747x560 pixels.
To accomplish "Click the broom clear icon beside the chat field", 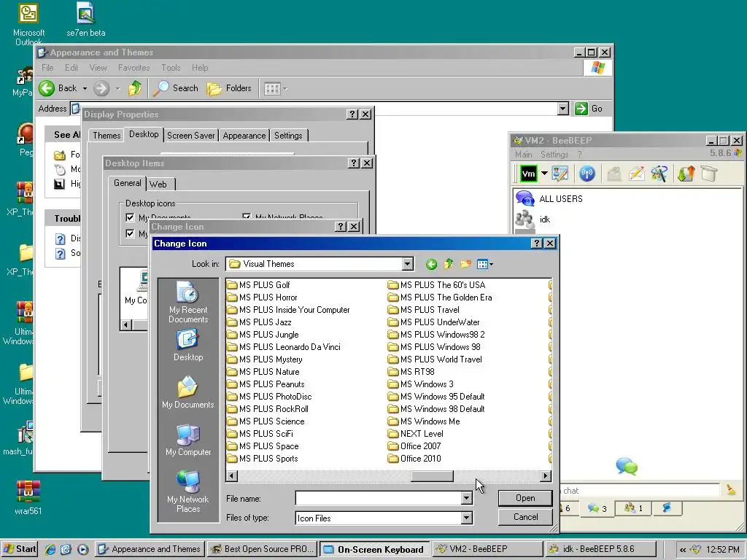I will coord(731,490).
